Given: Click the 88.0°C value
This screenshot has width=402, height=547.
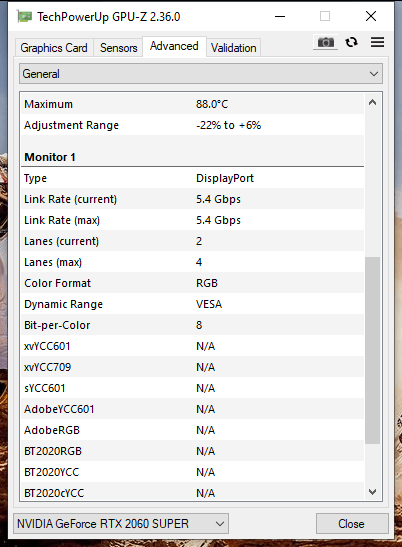Looking at the screenshot, I should point(212,104).
